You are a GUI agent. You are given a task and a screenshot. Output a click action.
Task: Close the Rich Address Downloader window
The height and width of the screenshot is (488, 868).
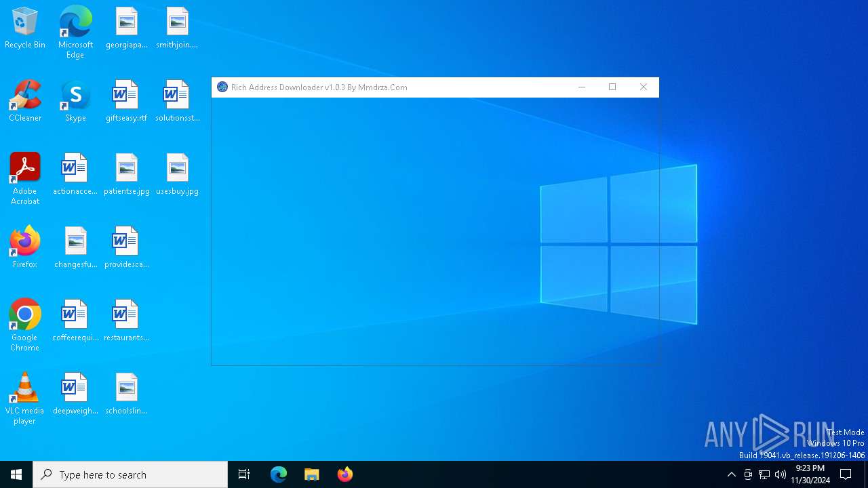(x=644, y=87)
